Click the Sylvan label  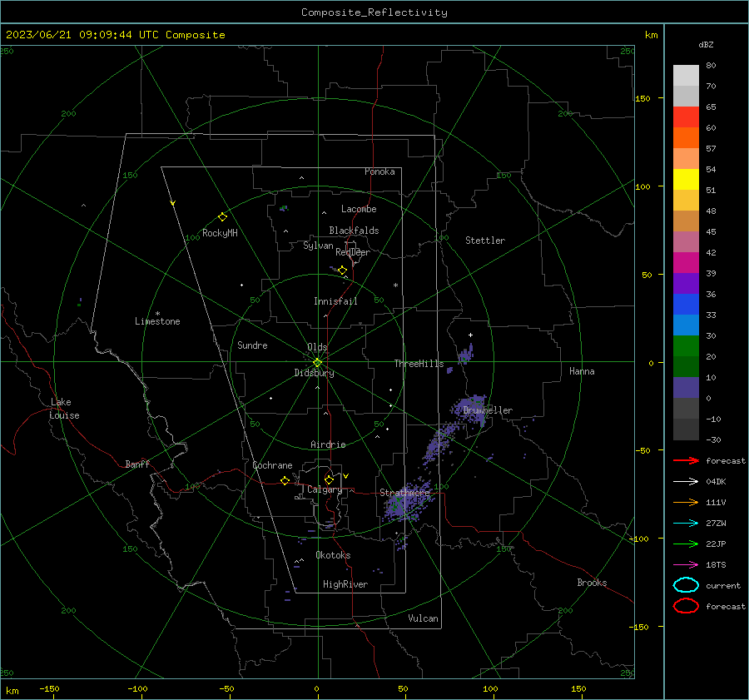tap(318, 246)
